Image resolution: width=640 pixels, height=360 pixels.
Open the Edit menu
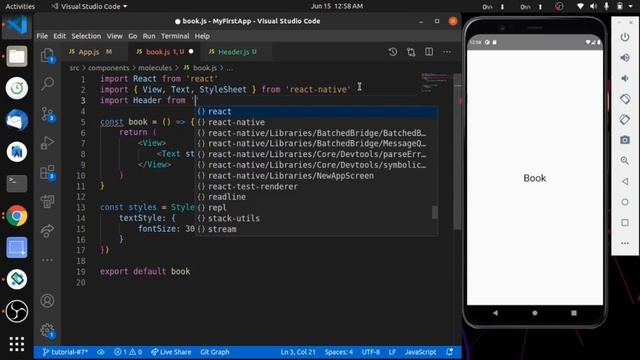tap(60, 36)
